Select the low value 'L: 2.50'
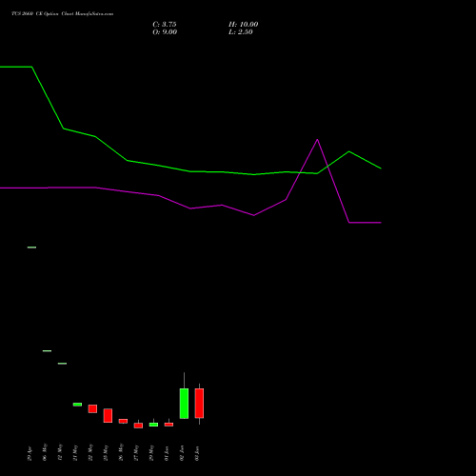476x476 pixels. [x=241, y=32]
